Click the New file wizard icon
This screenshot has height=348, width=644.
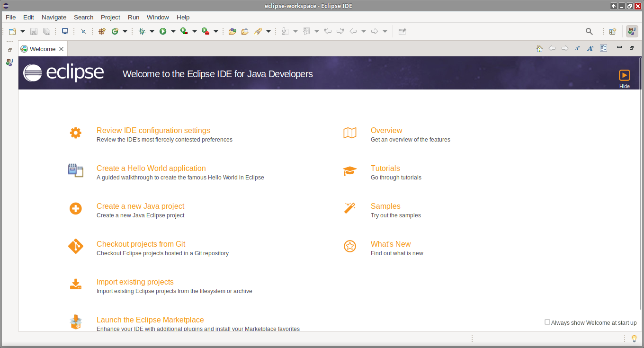point(12,31)
